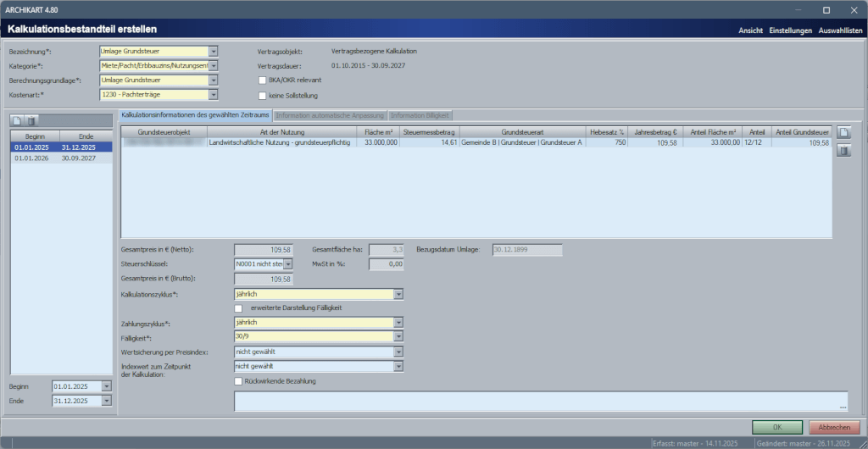Open the Auswahllisten menu
This screenshot has width=868, height=449.
pos(840,30)
